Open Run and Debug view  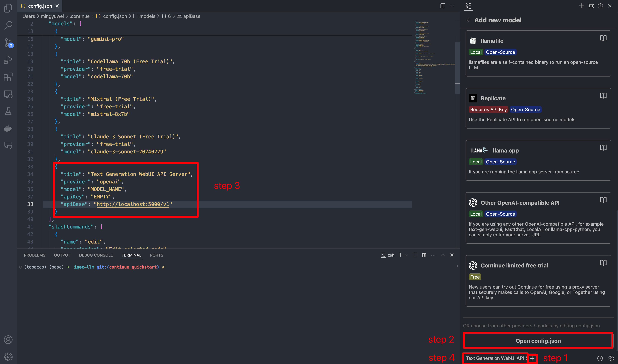pyautogui.click(x=8, y=60)
